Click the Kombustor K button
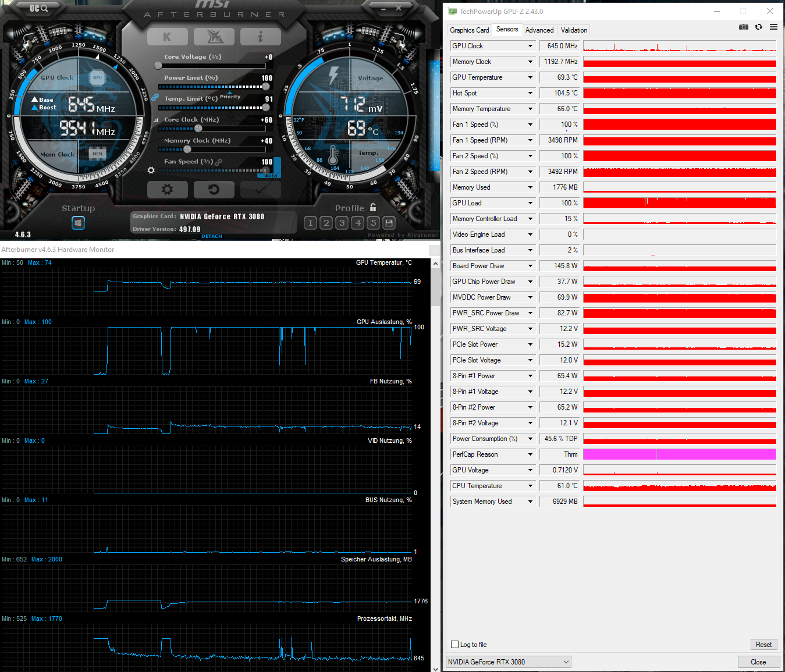Viewport: 785px width, 672px height. point(167,37)
